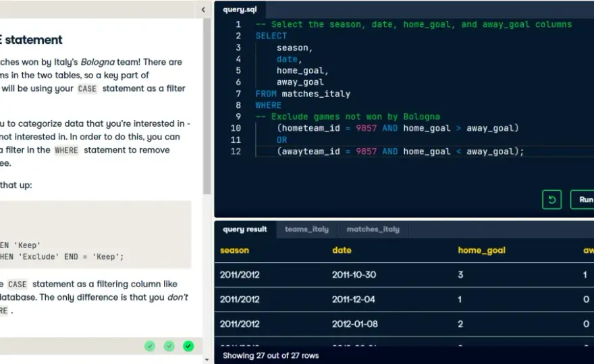Click the date cell 2011-12-04

click(354, 299)
